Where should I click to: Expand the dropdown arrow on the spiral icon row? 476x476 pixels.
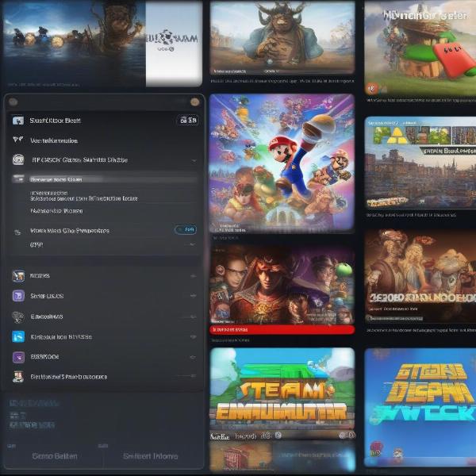(194, 160)
